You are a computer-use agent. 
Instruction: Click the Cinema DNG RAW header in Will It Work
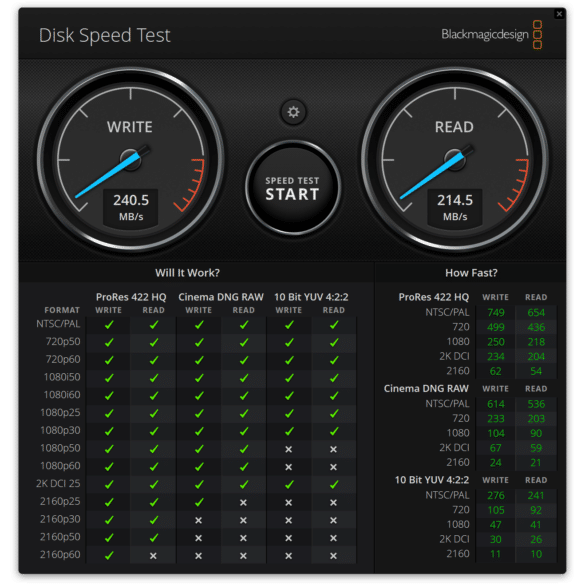(221, 297)
